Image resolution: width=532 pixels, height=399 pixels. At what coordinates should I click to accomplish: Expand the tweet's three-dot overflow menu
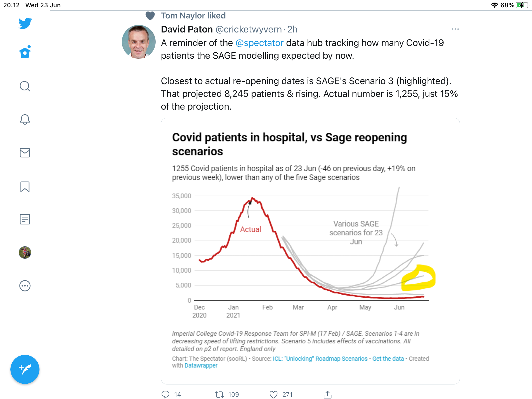click(x=455, y=29)
